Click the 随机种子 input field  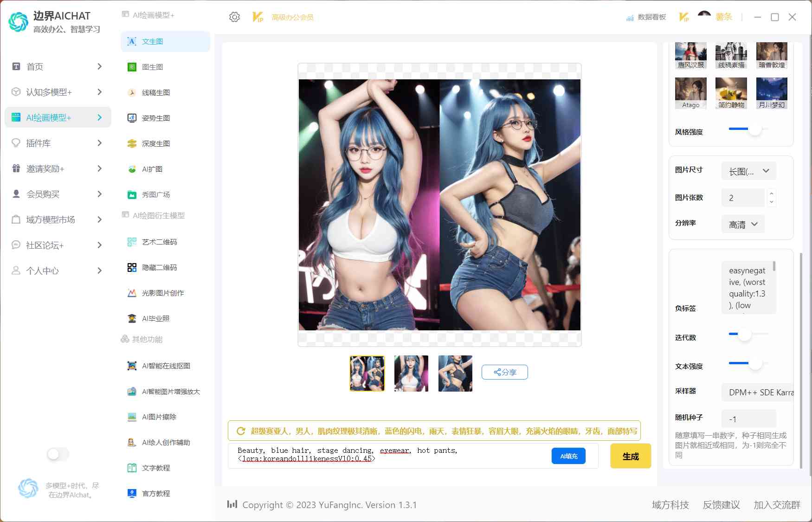pyautogui.click(x=748, y=419)
